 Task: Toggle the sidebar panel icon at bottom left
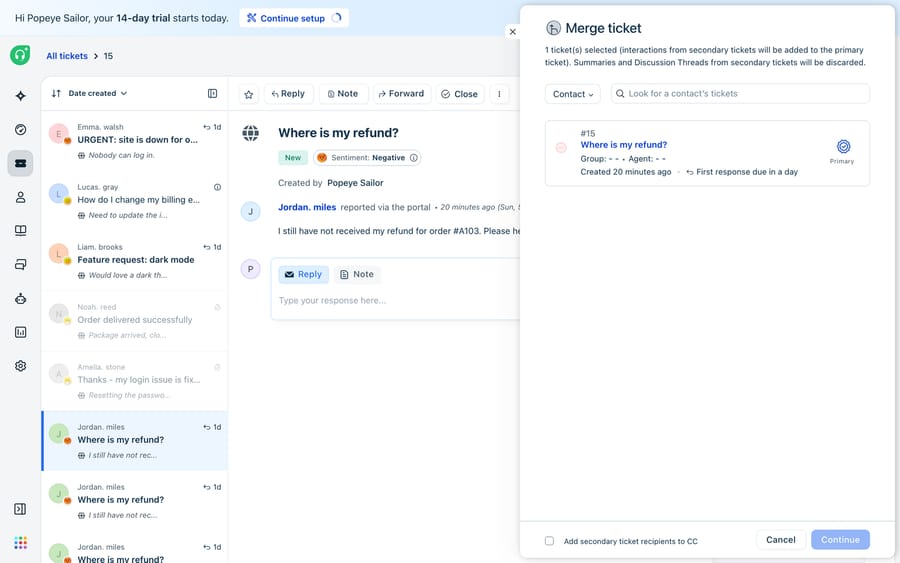[x=20, y=509]
